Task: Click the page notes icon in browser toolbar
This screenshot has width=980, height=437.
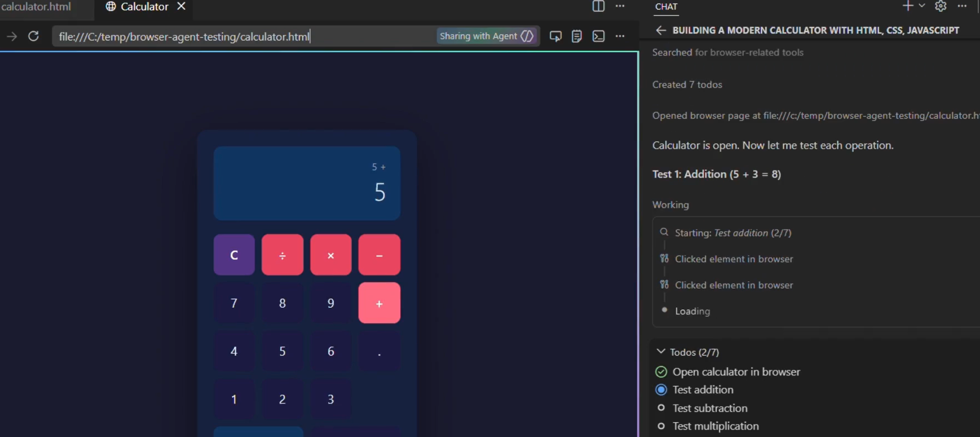Action: pyautogui.click(x=577, y=36)
